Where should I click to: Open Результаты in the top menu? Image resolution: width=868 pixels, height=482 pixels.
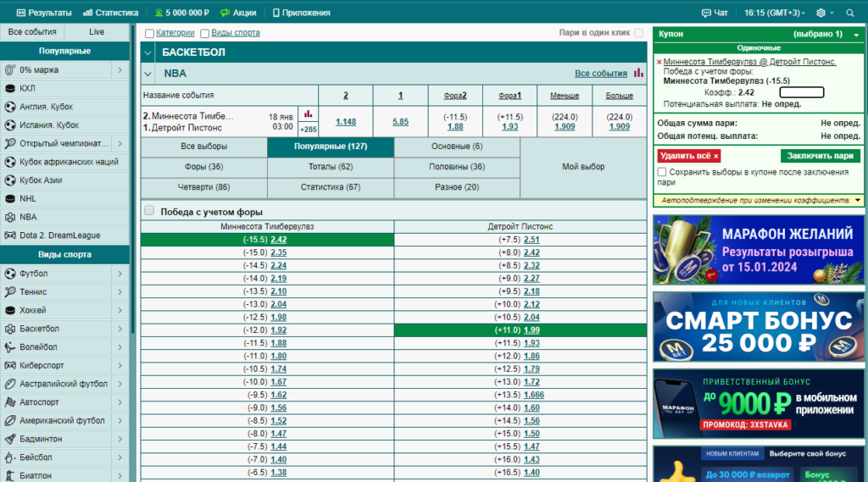coord(44,13)
